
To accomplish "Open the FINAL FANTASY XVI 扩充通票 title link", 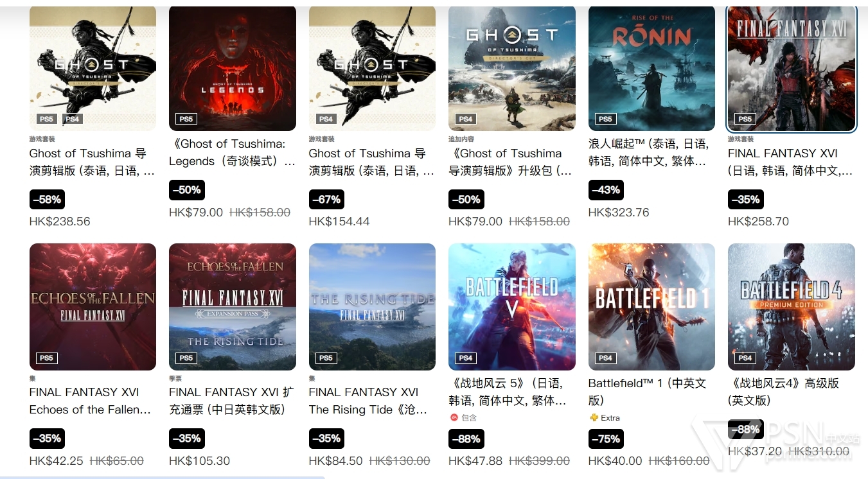I will click(x=231, y=401).
